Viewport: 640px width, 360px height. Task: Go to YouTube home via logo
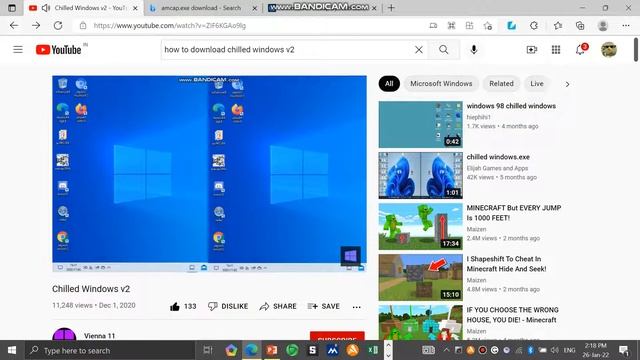coord(58,50)
